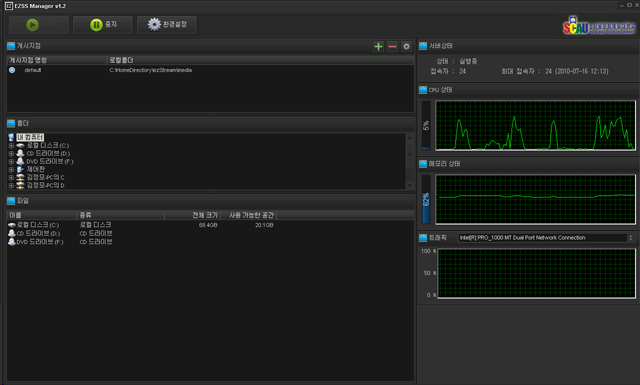Expand the DVD drive (F:) tree node
This screenshot has width=640, height=385.
(11, 162)
